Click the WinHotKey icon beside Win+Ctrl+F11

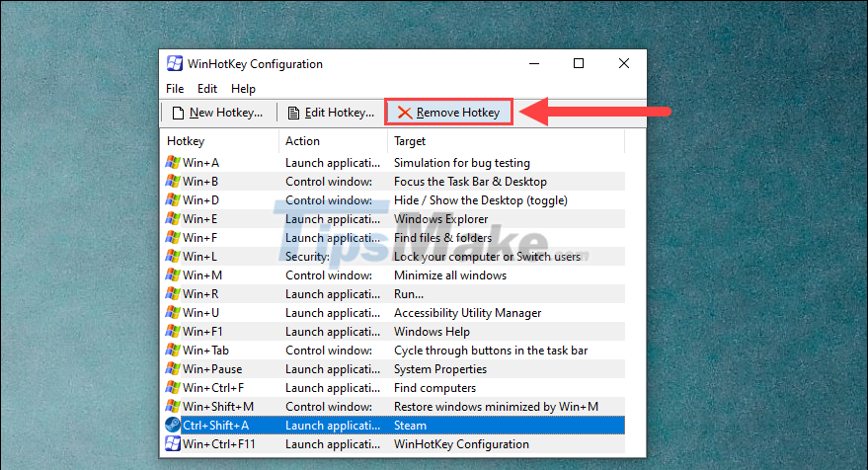click(x=173, y=444)
